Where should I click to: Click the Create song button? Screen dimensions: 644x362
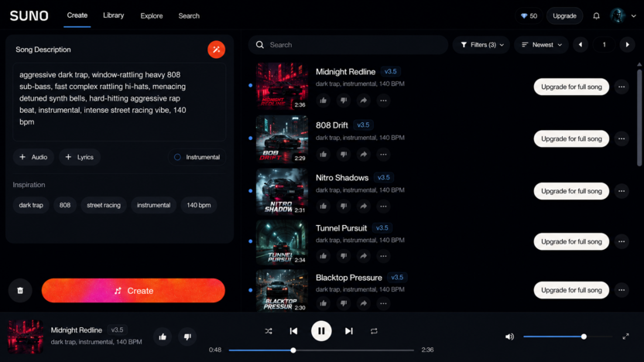point(133,291)
